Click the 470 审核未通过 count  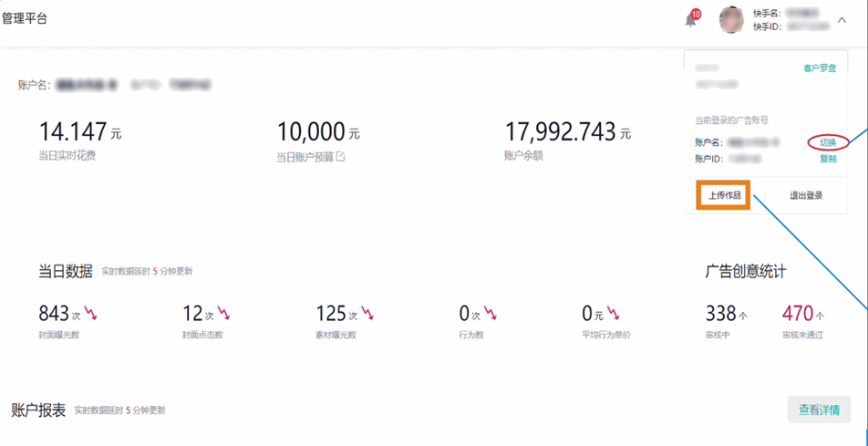pos(797,314)
